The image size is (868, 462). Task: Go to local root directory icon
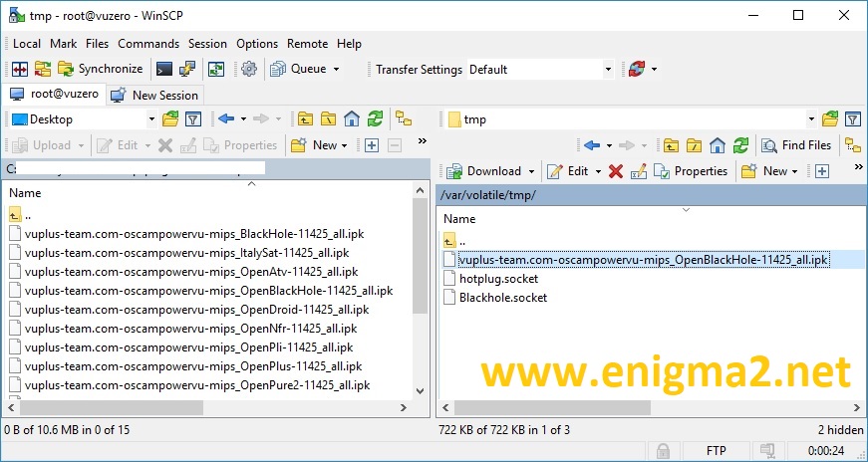click(x=328, y=118)
